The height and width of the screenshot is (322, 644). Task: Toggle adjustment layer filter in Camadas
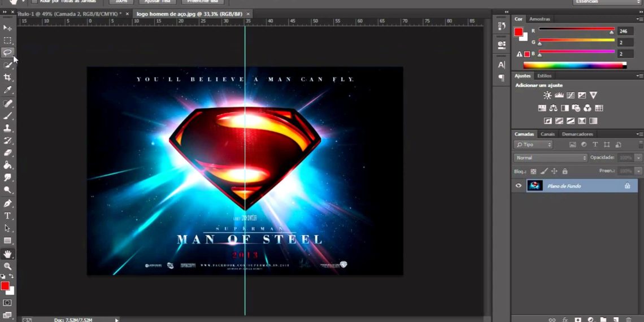(584, 145)
